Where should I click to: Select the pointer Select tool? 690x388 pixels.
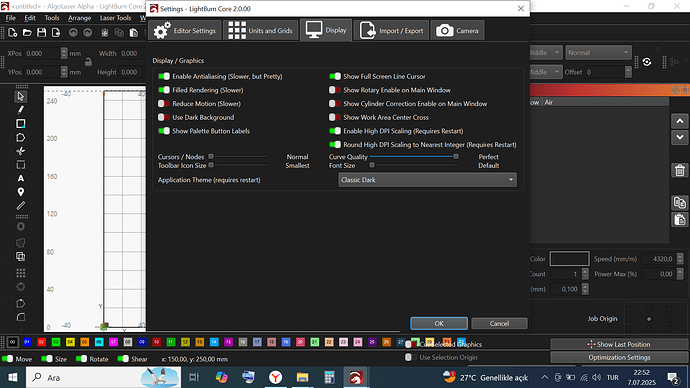tap(20, 96)
